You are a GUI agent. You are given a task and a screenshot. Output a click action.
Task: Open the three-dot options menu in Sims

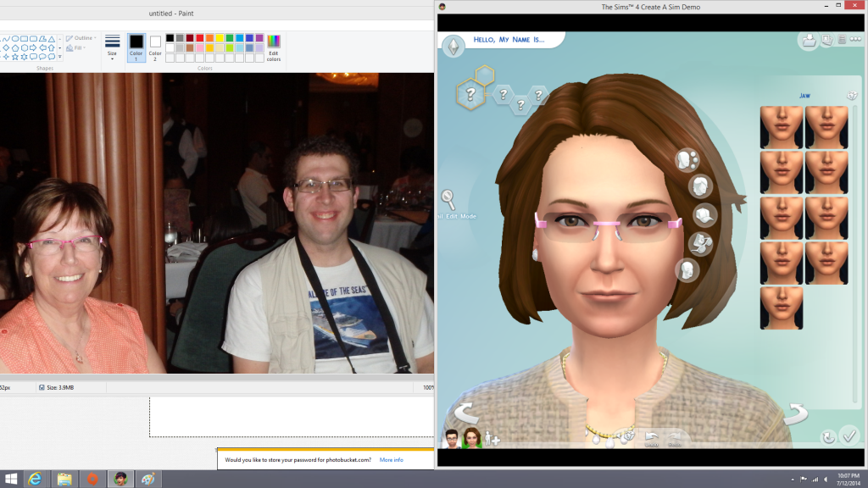point(855,39)
